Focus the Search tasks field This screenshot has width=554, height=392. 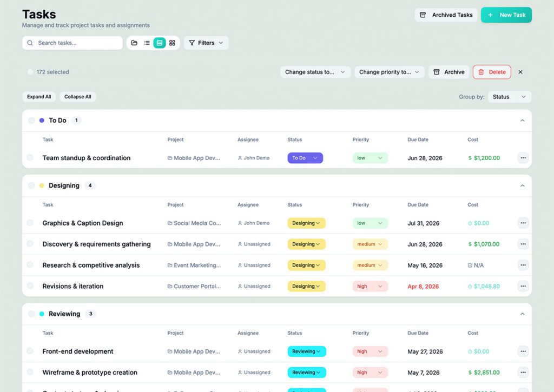(x=72, y=43)
